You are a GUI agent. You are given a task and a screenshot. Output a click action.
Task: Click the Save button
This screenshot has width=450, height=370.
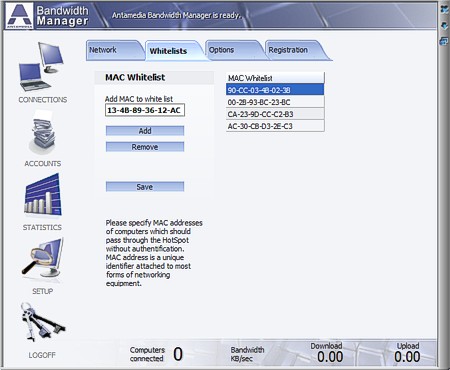click(145, 187)
